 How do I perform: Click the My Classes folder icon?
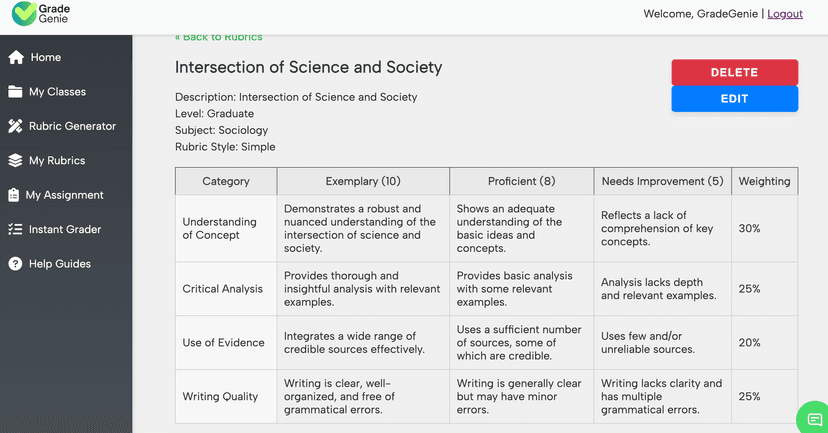[16, 92]
